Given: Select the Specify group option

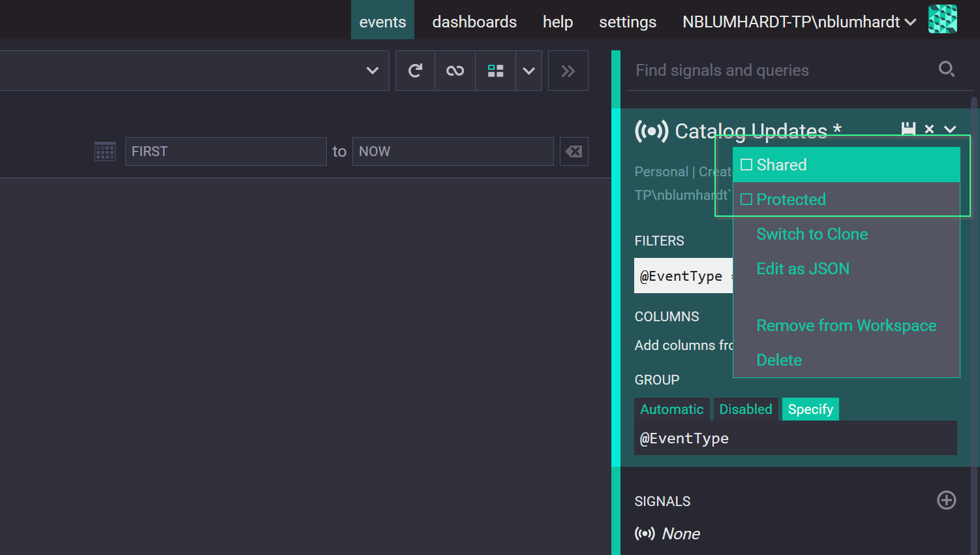Looking at the screenshot, I should click(x=810, y=409).
